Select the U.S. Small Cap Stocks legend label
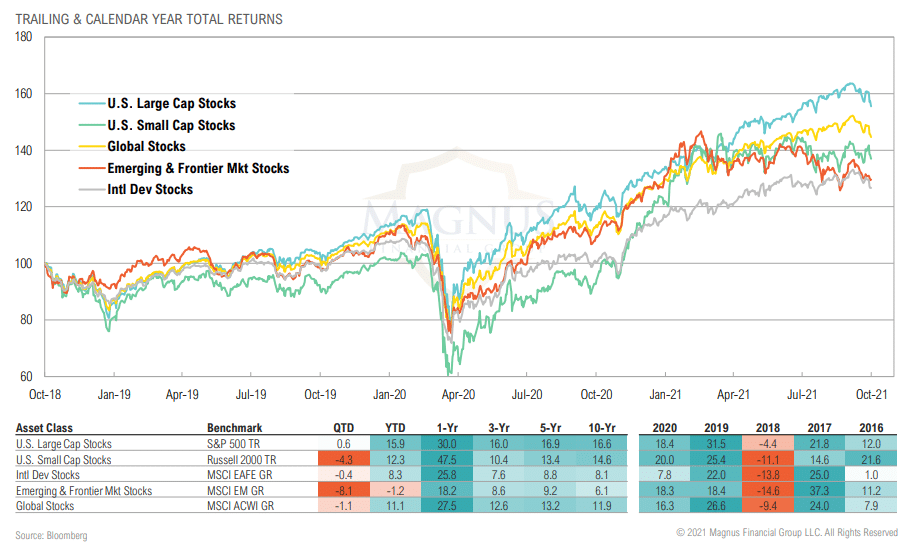Image resolution: width=919 pixels, height=544 pixels. pos(171,125)
